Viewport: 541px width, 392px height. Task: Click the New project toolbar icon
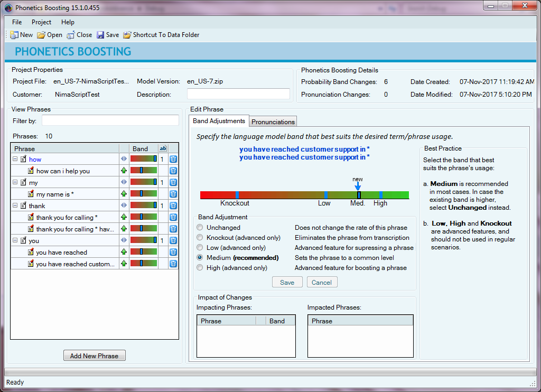coord(14,35)
